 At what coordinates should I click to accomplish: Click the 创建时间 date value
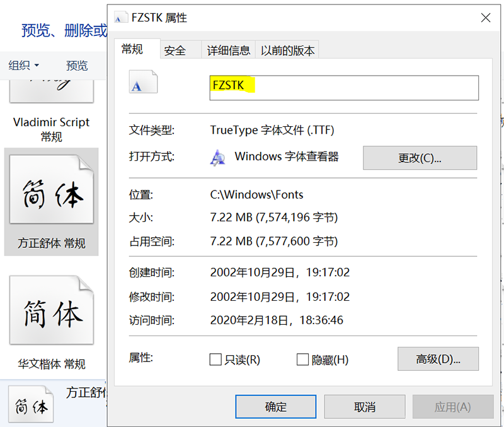(280, 272)
